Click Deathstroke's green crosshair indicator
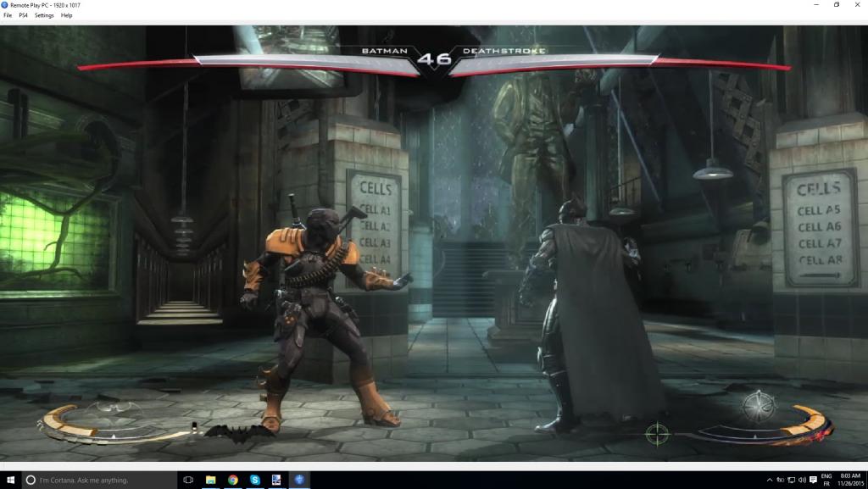 pyautogui.click(x=656, y=432)
